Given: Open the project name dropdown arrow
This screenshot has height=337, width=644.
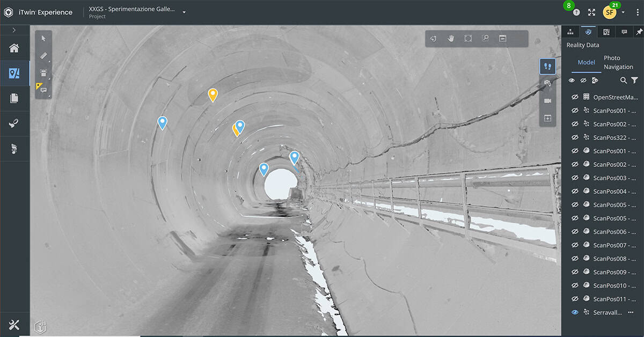Looking at the screenshot, I should pyautogui.click(x=184, y=12).
